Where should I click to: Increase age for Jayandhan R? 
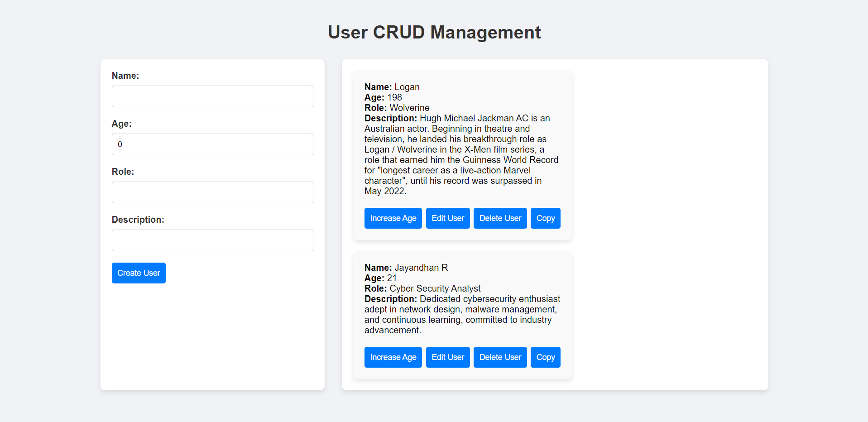point(393,357)
